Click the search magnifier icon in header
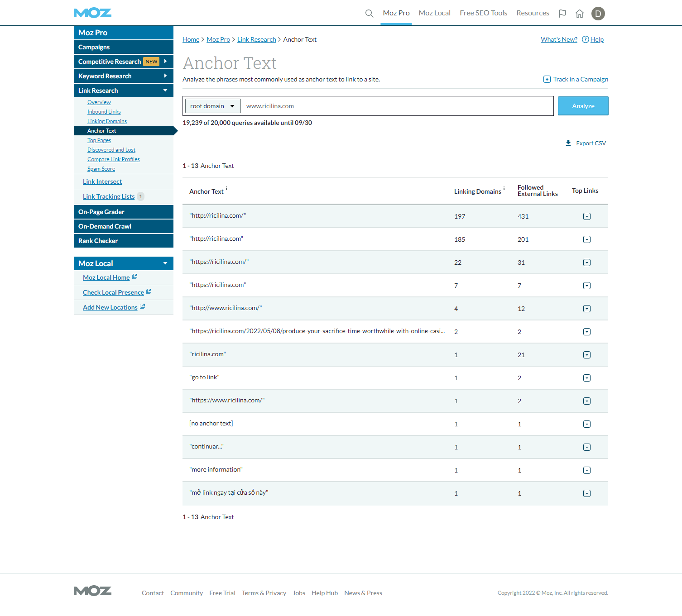Screen dimensions: 682x616 (369, 14)
